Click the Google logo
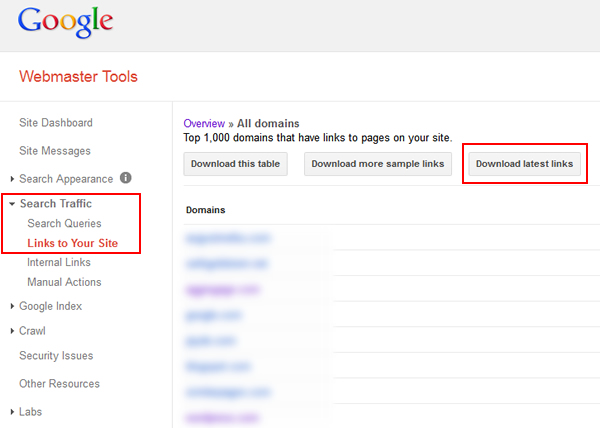Image resolution: width=600 pixels, height=428 pixels. point(65,22)
